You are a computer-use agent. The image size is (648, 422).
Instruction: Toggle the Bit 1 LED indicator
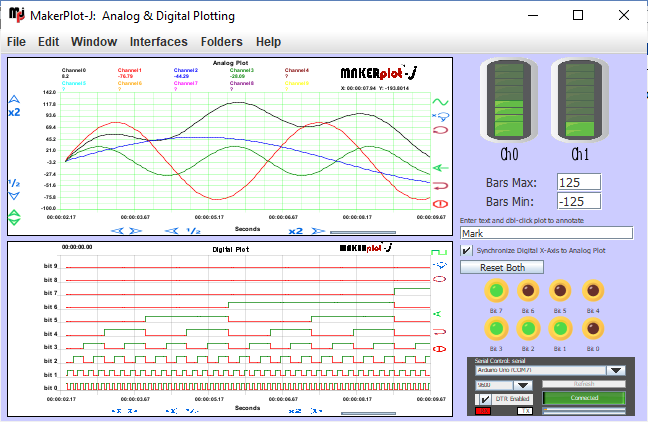click(x=560, y=329)
